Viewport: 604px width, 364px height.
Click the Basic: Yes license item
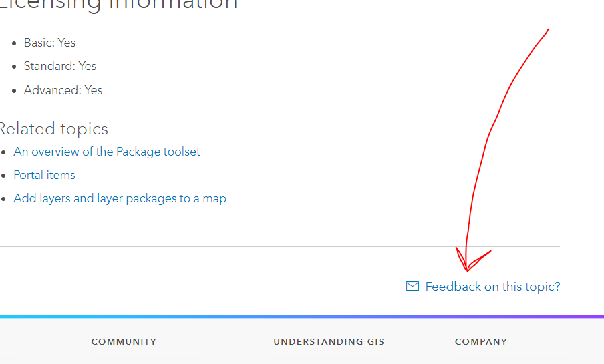[x=50, y=43]
